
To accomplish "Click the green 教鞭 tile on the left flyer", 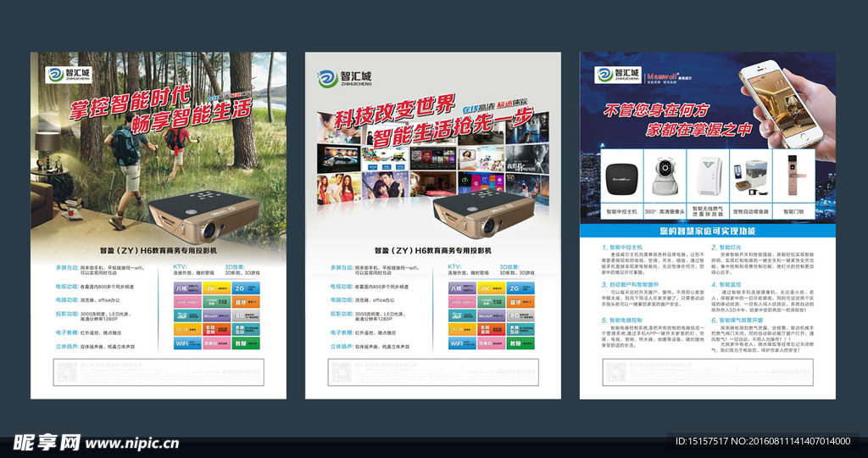I will pyautogui.click(x=246, y=343).
